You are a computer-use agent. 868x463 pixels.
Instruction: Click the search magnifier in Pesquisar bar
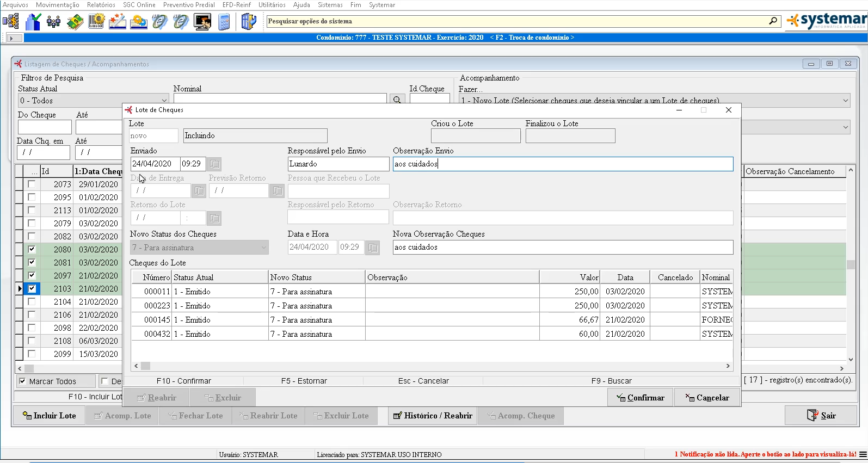pos(773,21)
